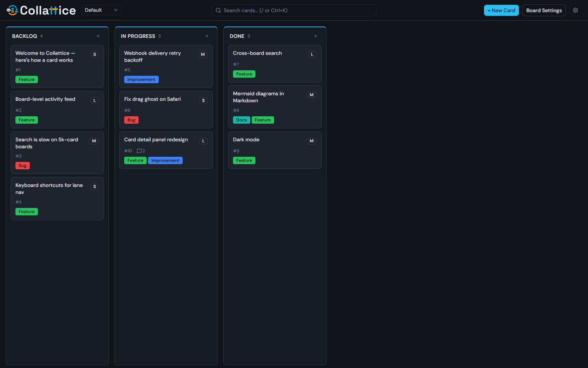Click the L size badge on Card detail panel redesign

point(203,141)
